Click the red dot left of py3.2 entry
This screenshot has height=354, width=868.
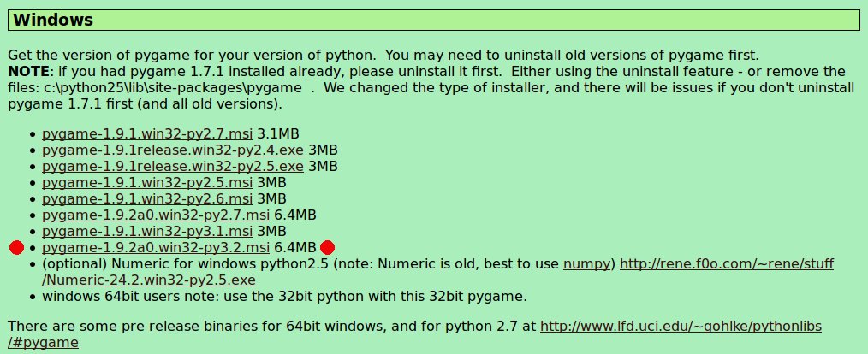(x=16, y=248)
